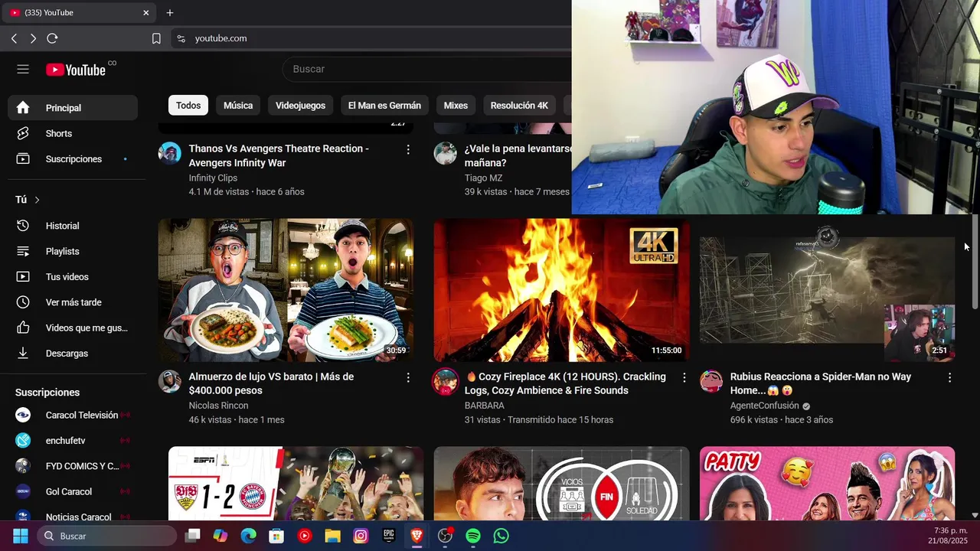Image resolution: width=980 pixels, height=551 pixels.
Task: Play the Almuerzo de lujo thumbnail
Action: tap(286, 290)
